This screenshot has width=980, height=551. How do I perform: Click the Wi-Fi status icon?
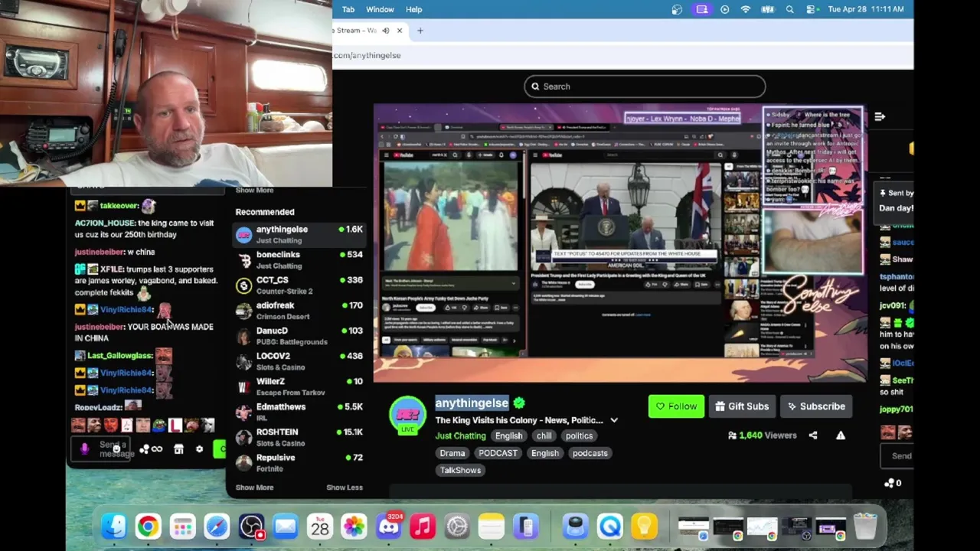746,9
